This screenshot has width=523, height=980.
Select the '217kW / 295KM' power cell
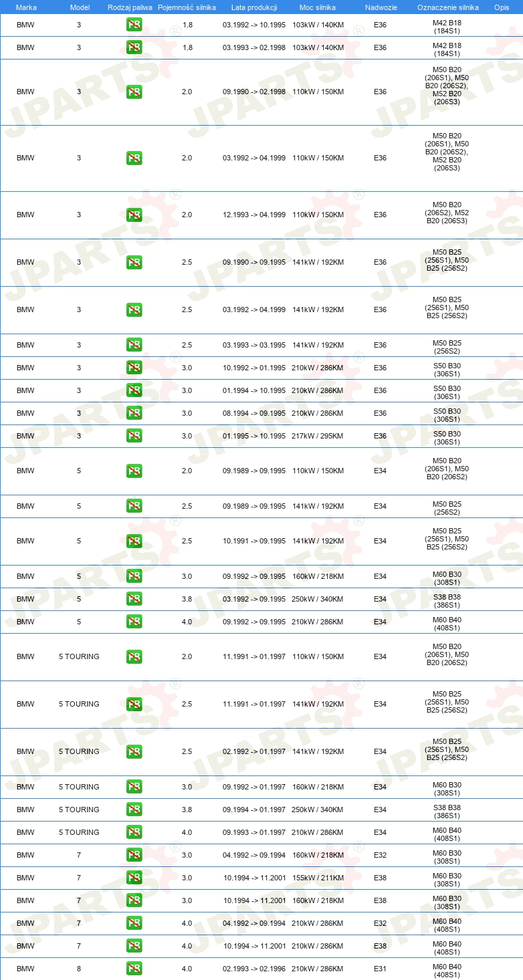tap(318, 437)
